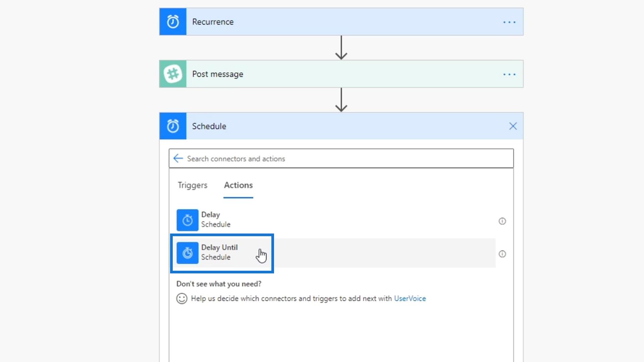Switch to the Triggers tab
644x362 pixels.
[193, 185]
